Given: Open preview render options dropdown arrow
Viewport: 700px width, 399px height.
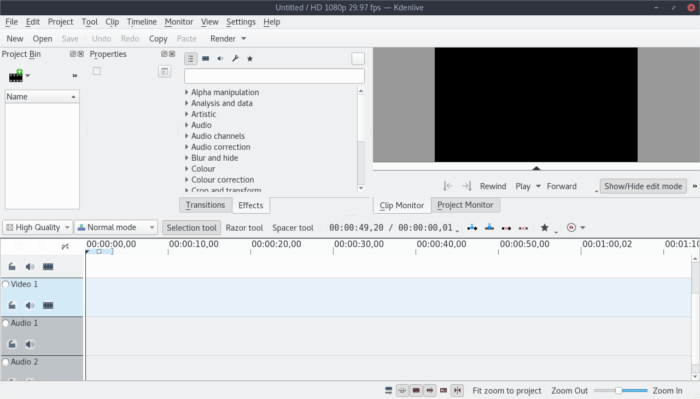Looking at the screenshot, I should 583,228.
